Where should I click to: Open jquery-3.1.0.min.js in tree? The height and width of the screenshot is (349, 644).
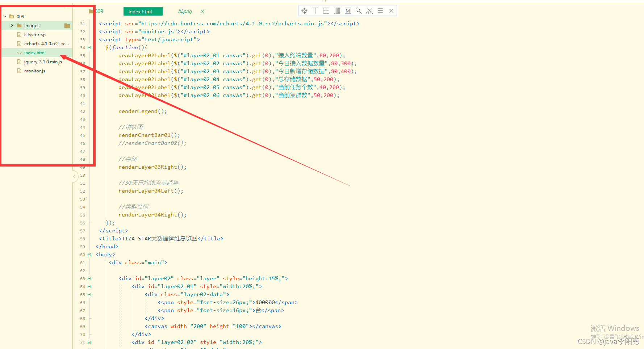coord(43,62)
